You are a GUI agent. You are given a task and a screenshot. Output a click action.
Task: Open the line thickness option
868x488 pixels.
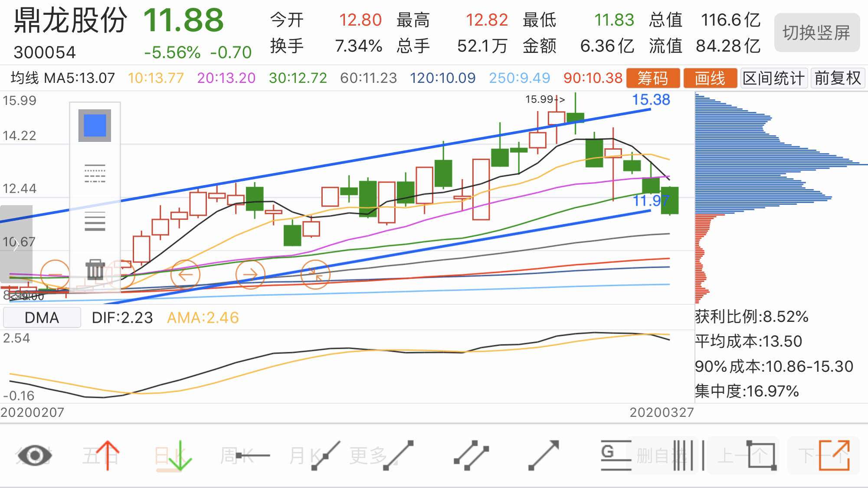tap(95, 221)
